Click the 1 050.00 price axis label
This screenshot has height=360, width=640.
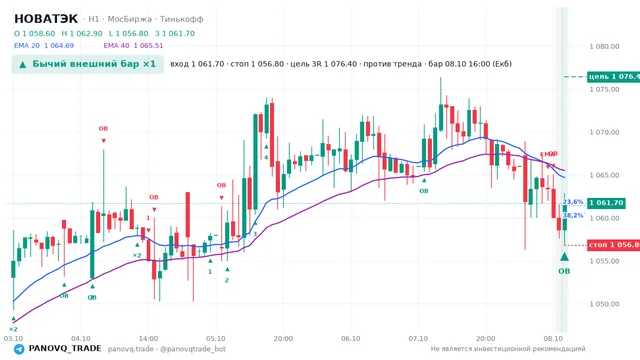[604, 304]
